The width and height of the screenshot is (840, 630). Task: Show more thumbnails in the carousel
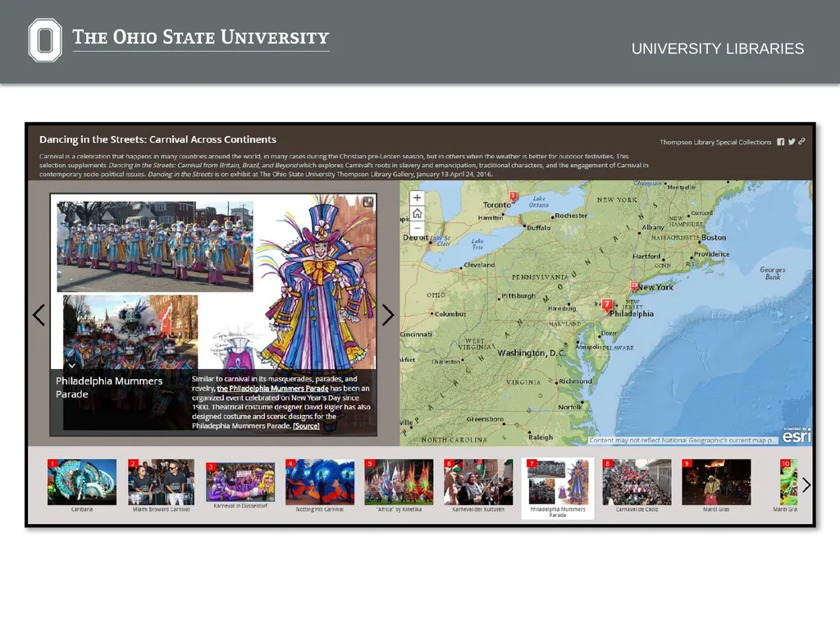tap(806, 486)
